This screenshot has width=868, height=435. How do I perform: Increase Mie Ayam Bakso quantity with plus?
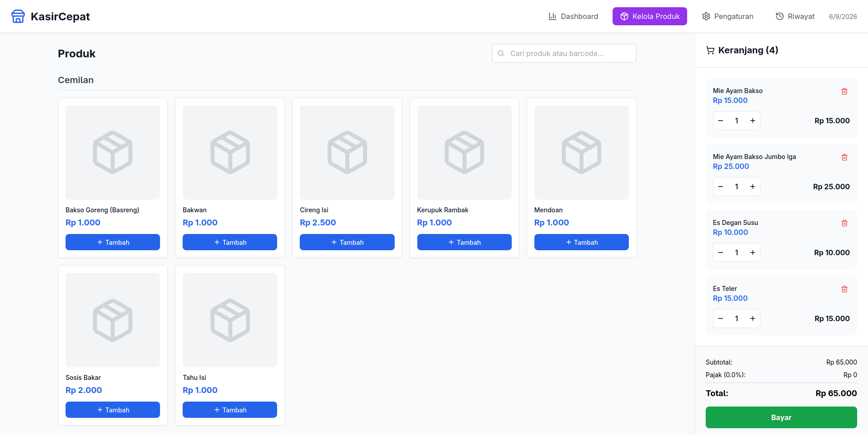pos(753,121)
